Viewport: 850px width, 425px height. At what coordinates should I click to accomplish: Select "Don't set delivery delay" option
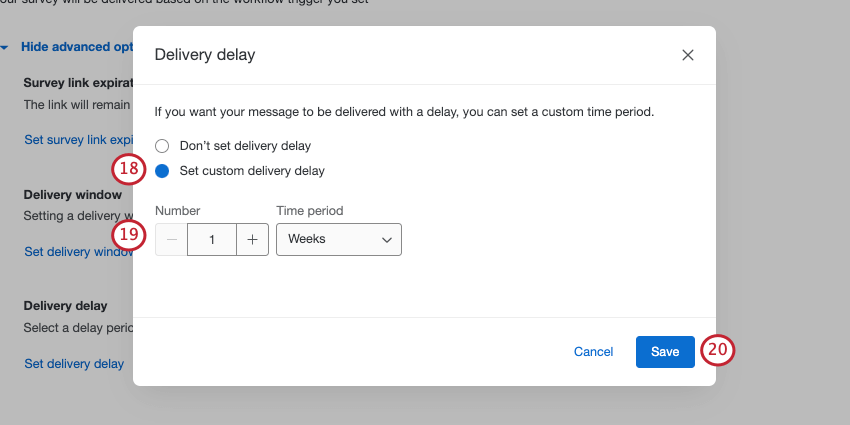click(x=163, y=146)
